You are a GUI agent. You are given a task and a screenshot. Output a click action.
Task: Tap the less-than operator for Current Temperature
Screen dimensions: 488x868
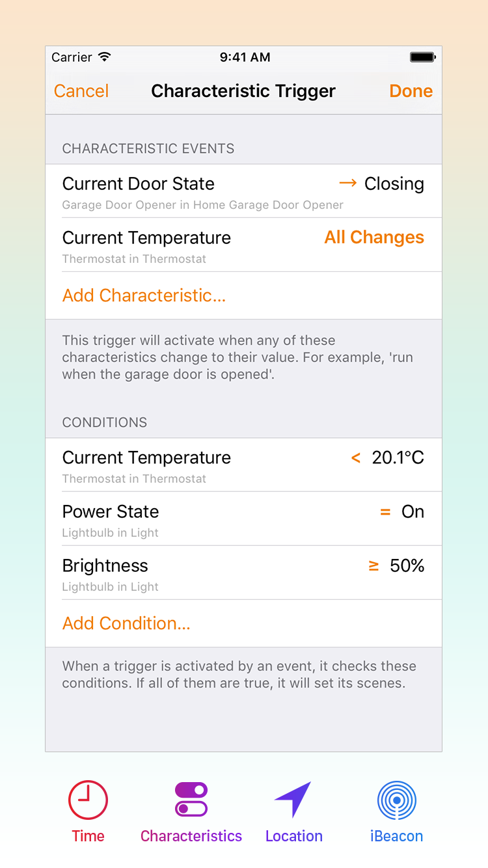pyautogui.click(x=356, y=458)
